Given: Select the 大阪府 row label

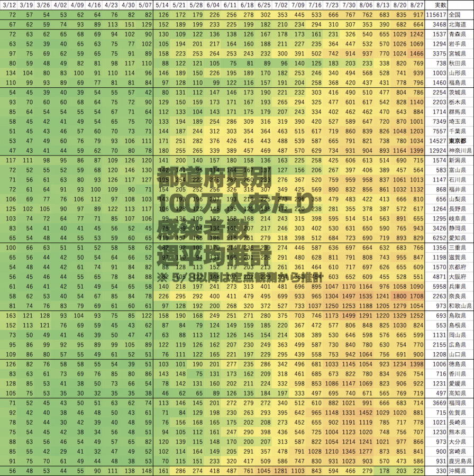Looking at the screenshot, I should click(457, 277).
